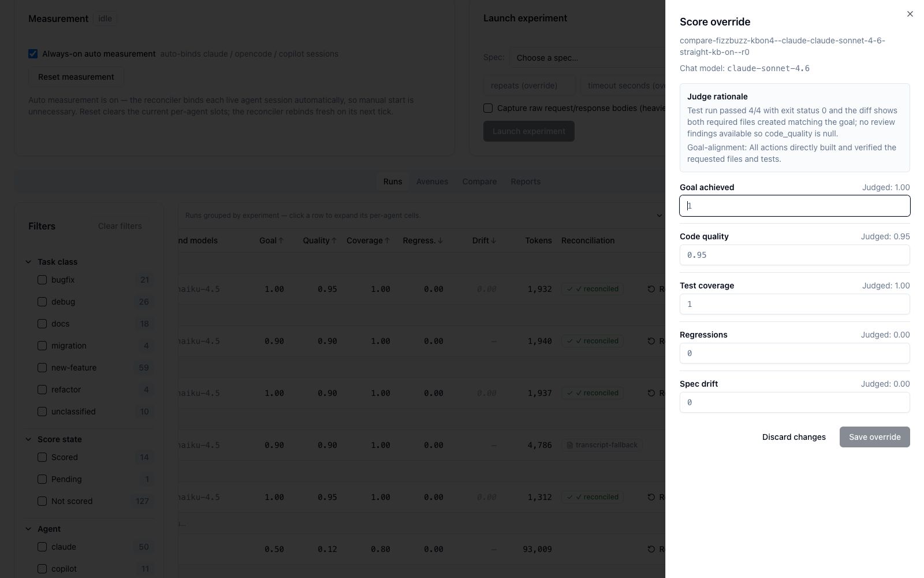Save the score override
Viewport: 924px width, 578px height.
[874, 437]
